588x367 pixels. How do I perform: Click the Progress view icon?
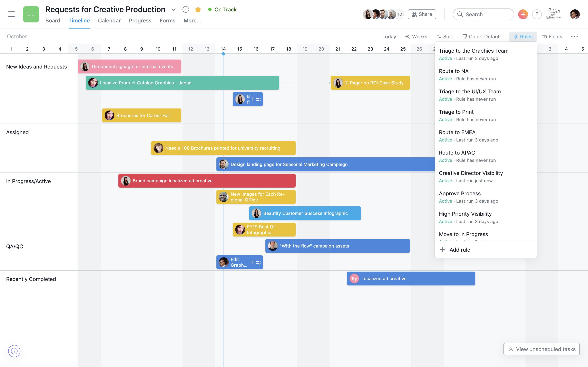(x=140, y=20)
